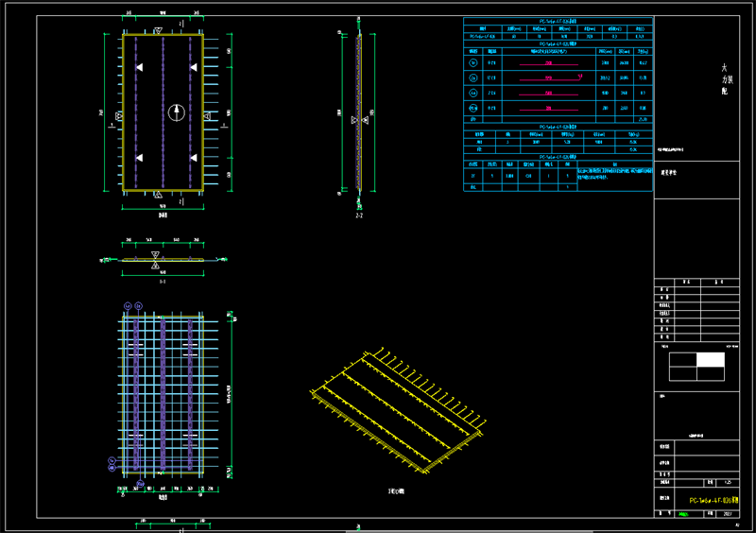The image size is (756, 533).
Task: Select the upward triangle below the 1-1 section
Action: [x=155, y=266]
